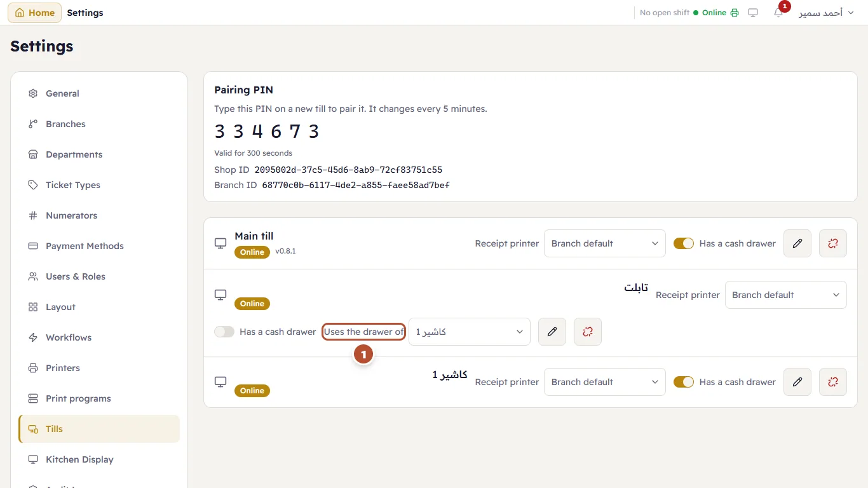
Task: Open Users & Roles settings
Action: coord(99,276)
